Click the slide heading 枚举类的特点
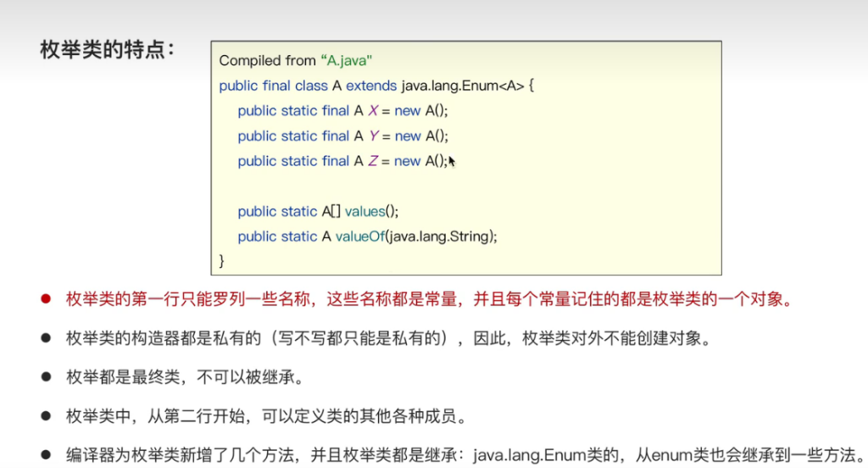Viewport: 868px width, 468px height. pos(108,49)
